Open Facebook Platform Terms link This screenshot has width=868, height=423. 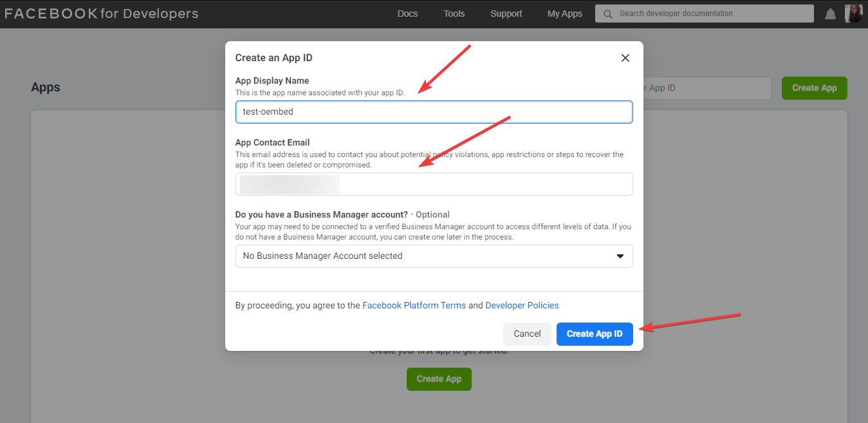coord(414,305)
